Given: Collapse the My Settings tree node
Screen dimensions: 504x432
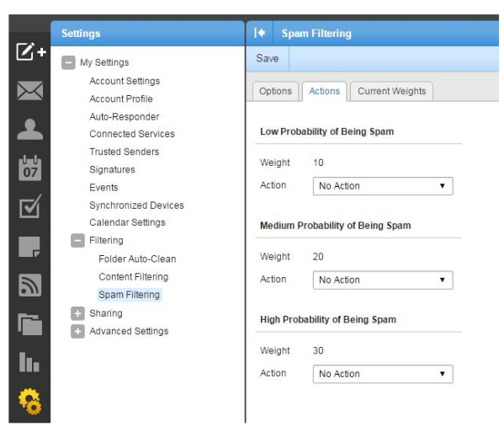Looking at the screenshot, I should tap(68, 62).
